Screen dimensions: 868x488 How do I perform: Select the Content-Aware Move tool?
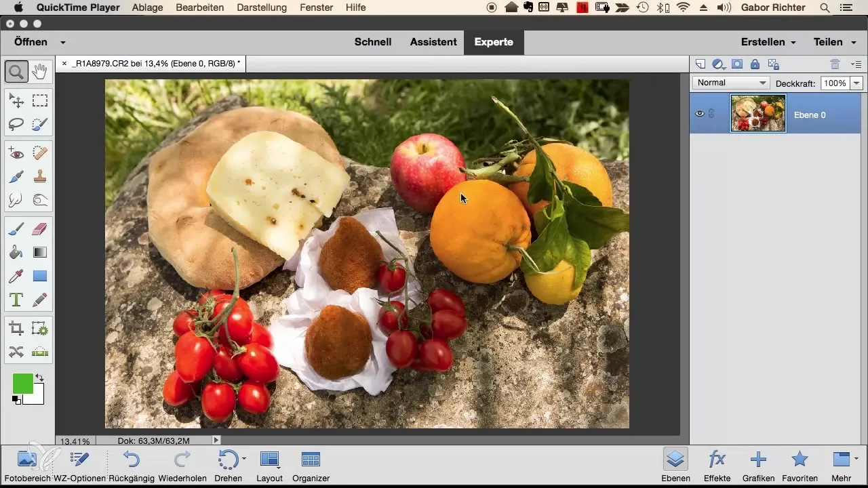pos(16,352)
